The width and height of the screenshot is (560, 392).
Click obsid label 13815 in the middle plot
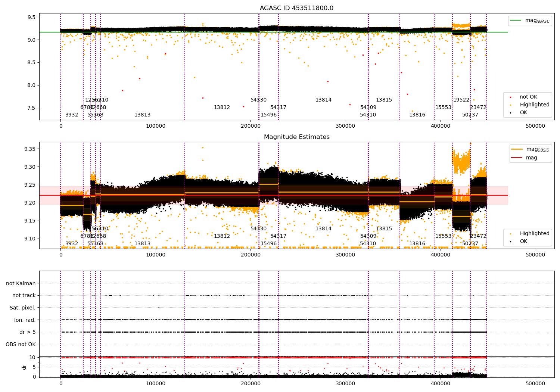384,229
